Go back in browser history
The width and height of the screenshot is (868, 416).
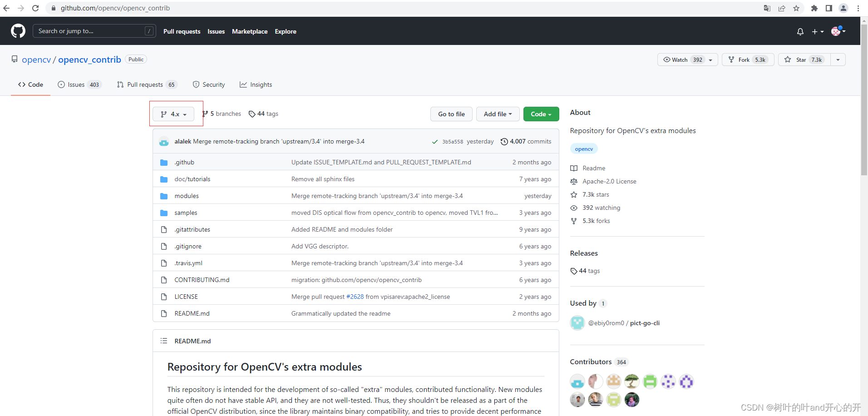click(6, 8)
